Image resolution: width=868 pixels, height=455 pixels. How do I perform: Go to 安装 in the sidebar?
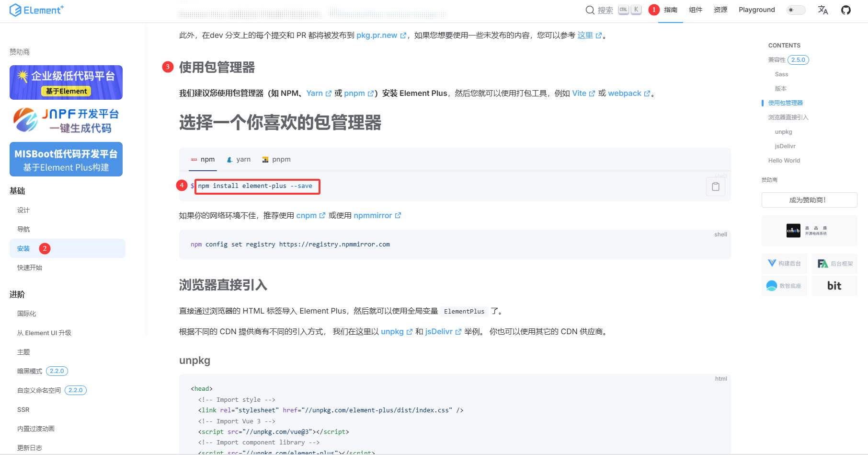tap(67, 248)
